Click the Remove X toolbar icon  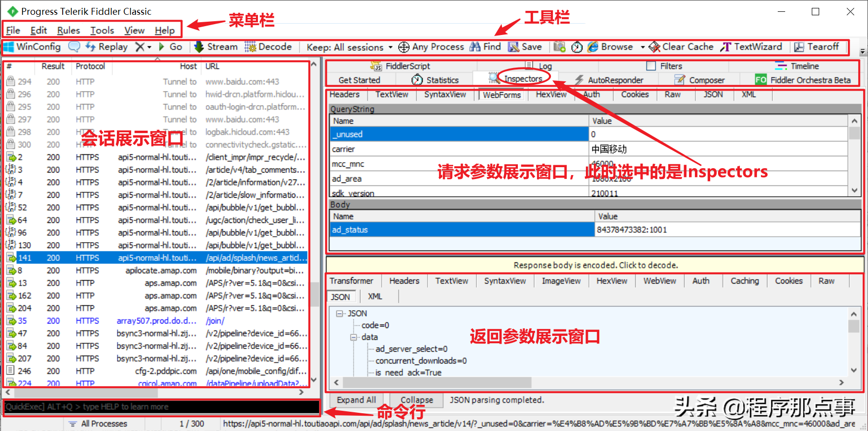click(140, 47)
